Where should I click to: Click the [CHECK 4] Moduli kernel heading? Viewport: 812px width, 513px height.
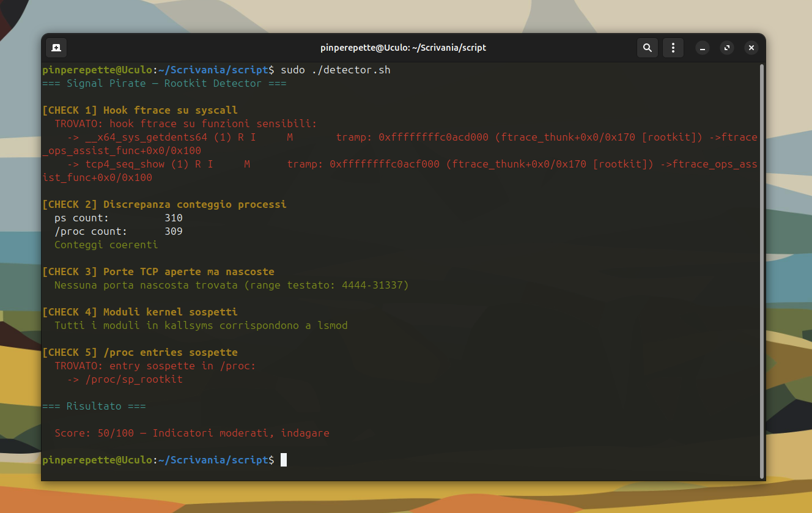[x=139, y=312]
